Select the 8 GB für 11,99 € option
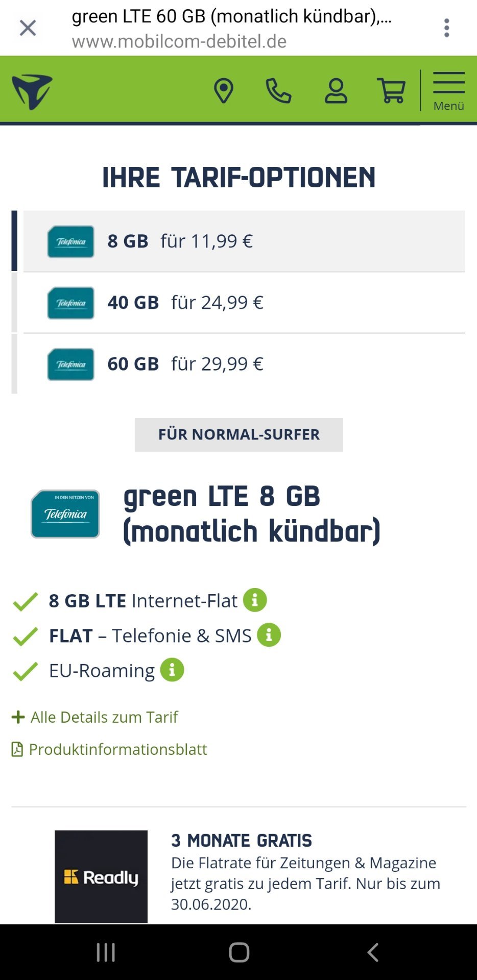The image size is (477, 980). [x=244, y=241]
